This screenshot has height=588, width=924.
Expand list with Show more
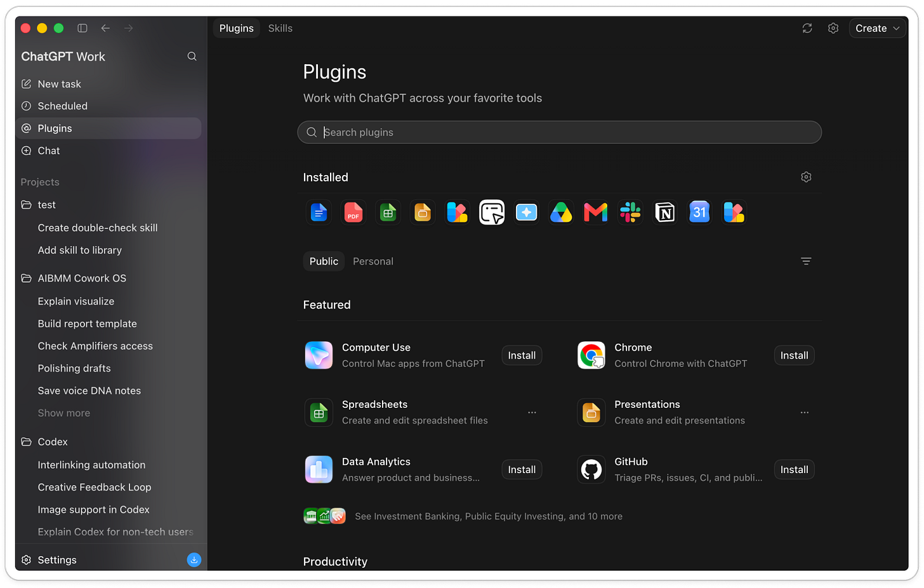tap(64, 413)
